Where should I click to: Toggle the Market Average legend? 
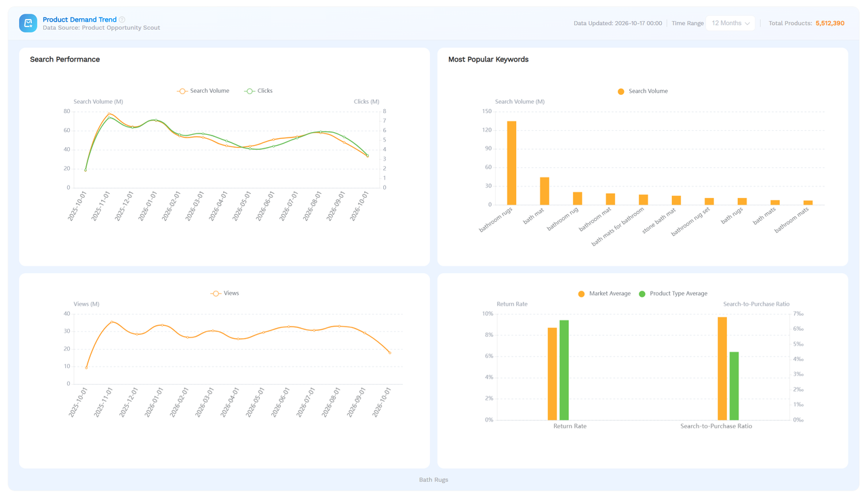coord(604,293)
